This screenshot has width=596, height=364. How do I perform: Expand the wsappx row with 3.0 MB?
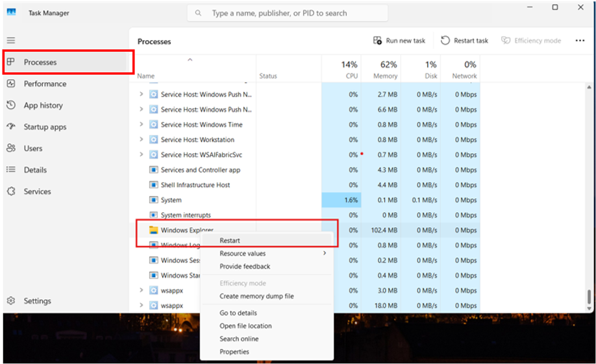coord(141,290)
